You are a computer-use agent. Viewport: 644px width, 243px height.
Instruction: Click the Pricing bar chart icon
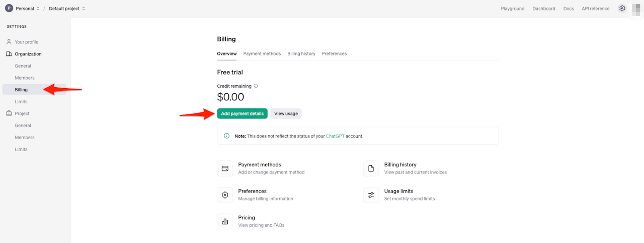225,221
